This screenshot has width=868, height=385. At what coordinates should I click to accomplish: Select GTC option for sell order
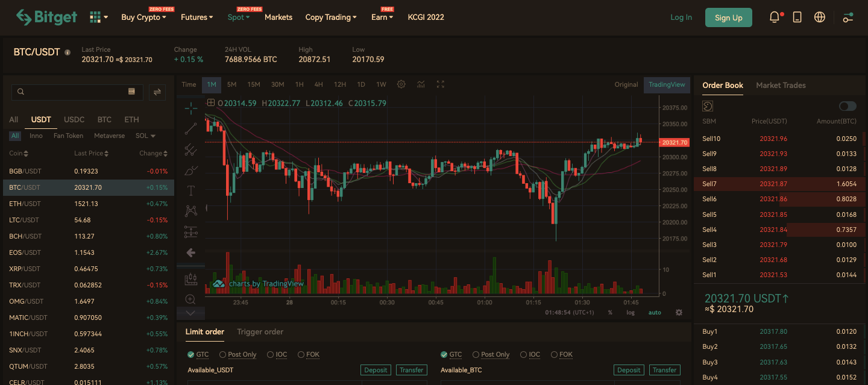(x=451, y=354)
